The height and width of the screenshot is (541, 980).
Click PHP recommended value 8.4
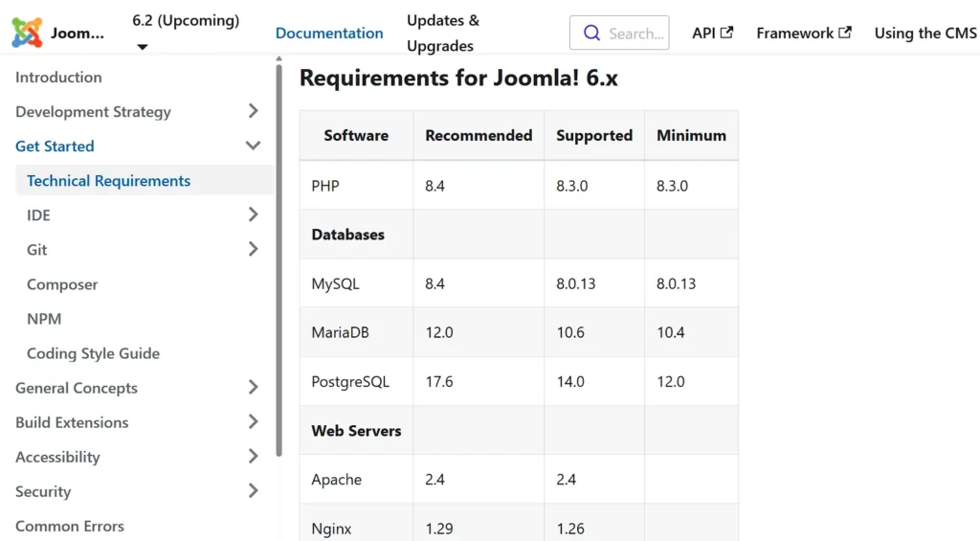pyautogui.click(x=435, y=186)
